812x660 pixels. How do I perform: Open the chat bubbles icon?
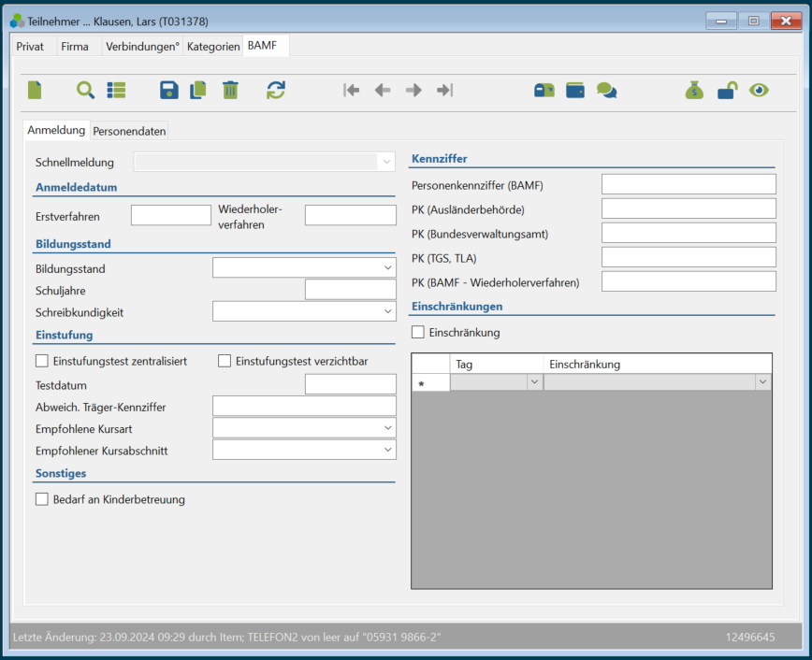(x=606, y=91)
